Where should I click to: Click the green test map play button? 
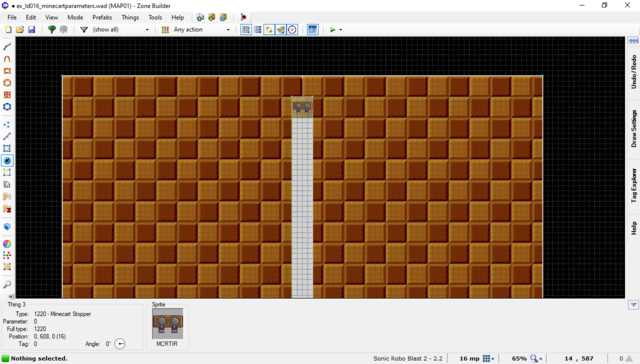(x=333, y=29)
